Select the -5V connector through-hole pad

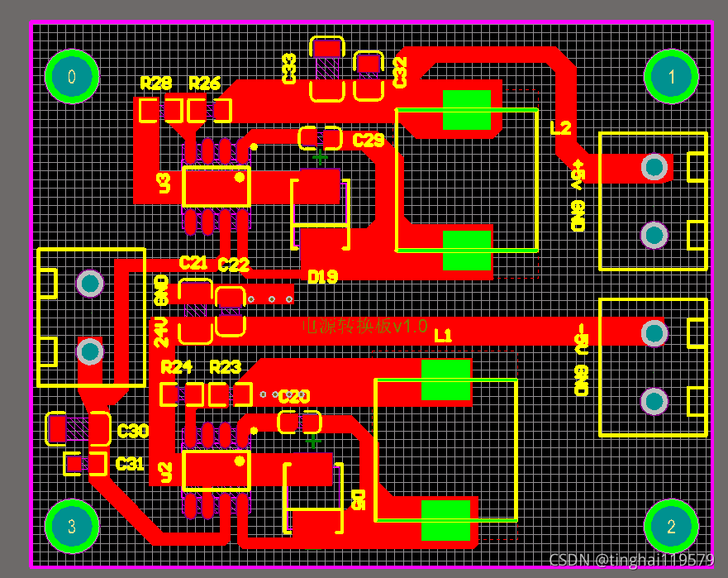coord(654,332)
